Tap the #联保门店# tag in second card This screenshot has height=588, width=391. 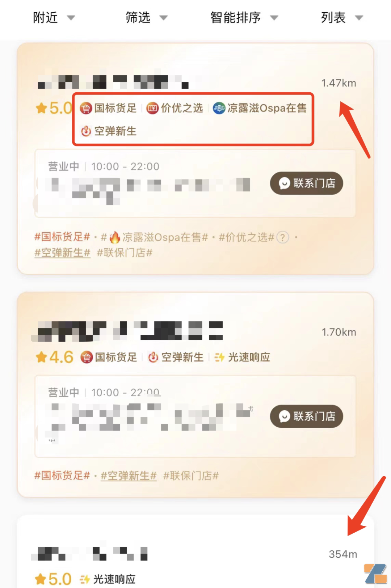(191, 475)
